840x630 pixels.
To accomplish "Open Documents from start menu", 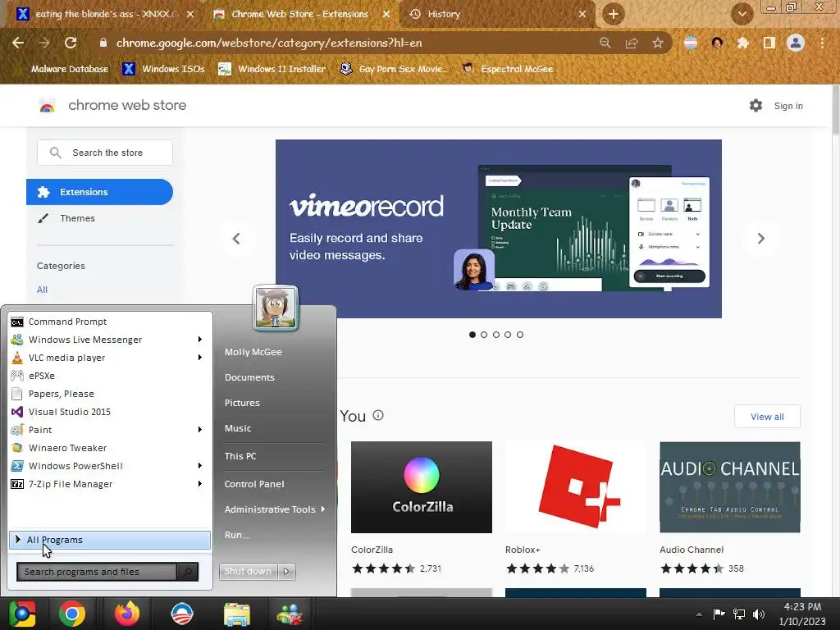I will click(249, 377).
